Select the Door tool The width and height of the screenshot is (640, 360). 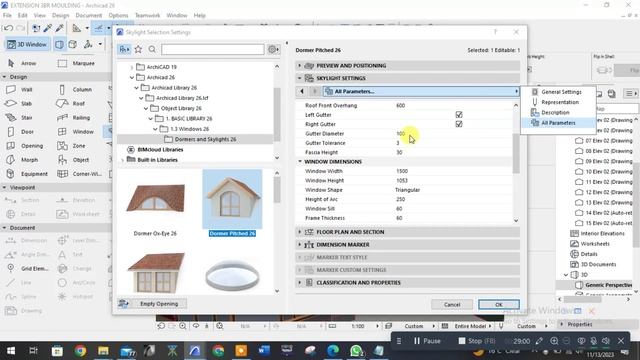click(20, 132)
